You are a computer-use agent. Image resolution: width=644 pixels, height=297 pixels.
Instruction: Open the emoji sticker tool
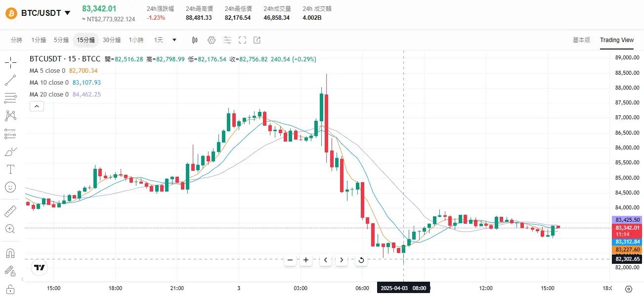(x=10, y=187)
